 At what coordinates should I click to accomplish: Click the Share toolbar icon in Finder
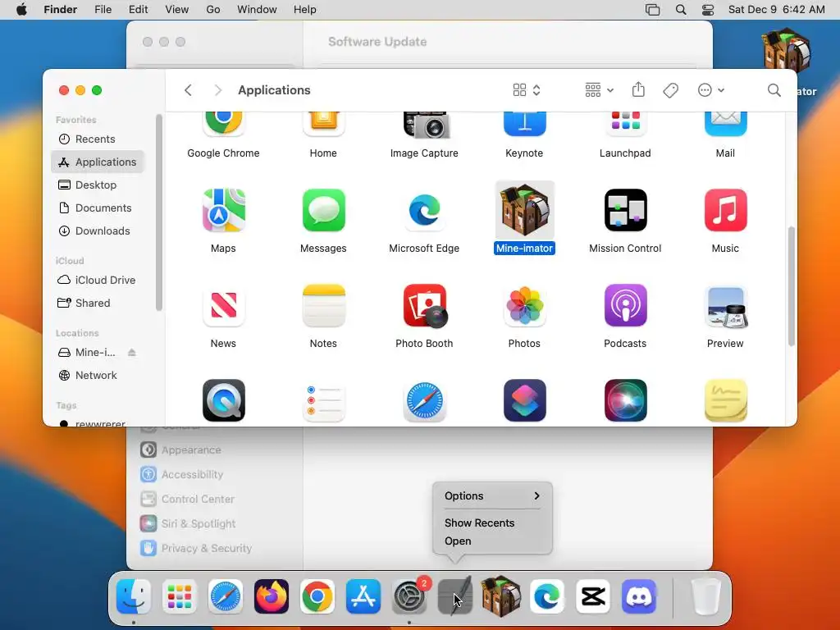[x=638, y=89]
